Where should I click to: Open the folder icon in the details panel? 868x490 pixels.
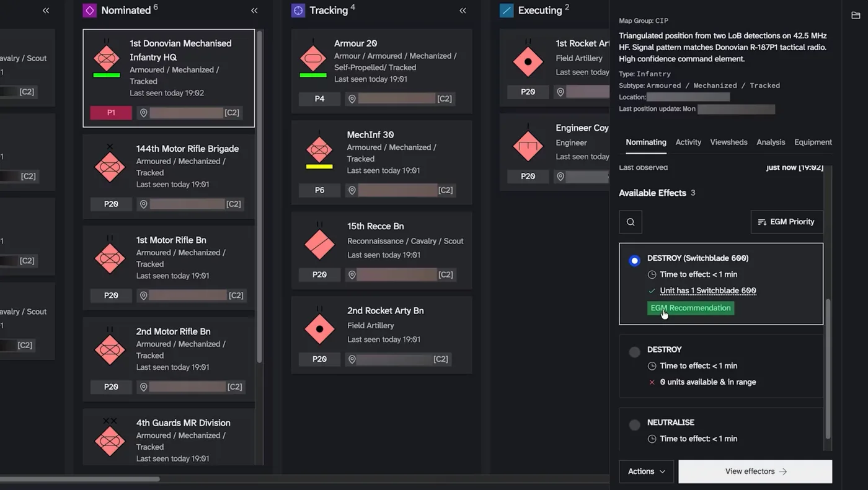click(856, 15)
